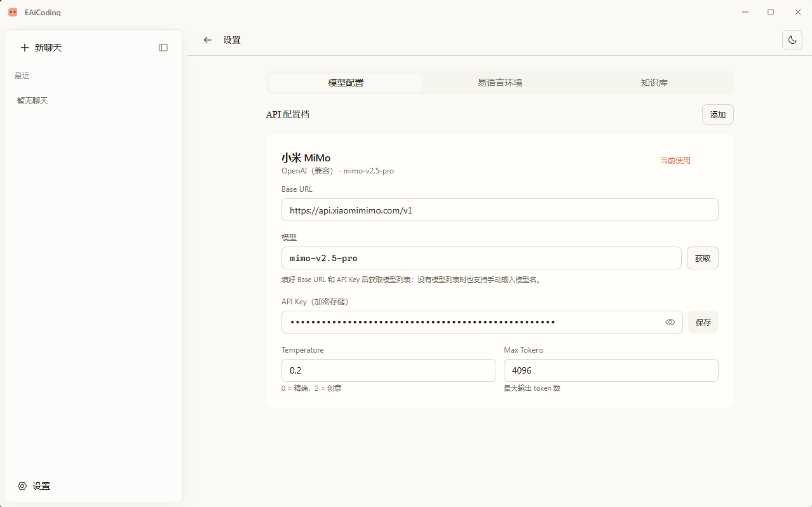Show the API Key with the eye icon
Viewport: 812px width, 507px height.
coord(670,322)
